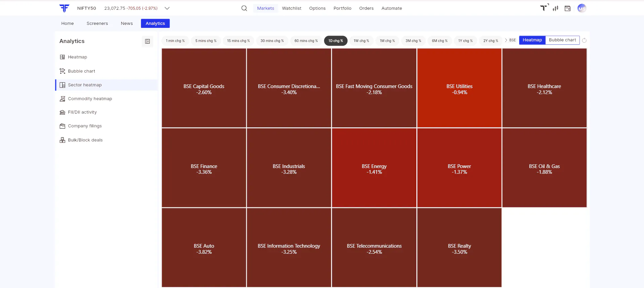Select the 60 mins chg % chip
Viewport: 644px width, 288px height.
click(x=306, y=41)
